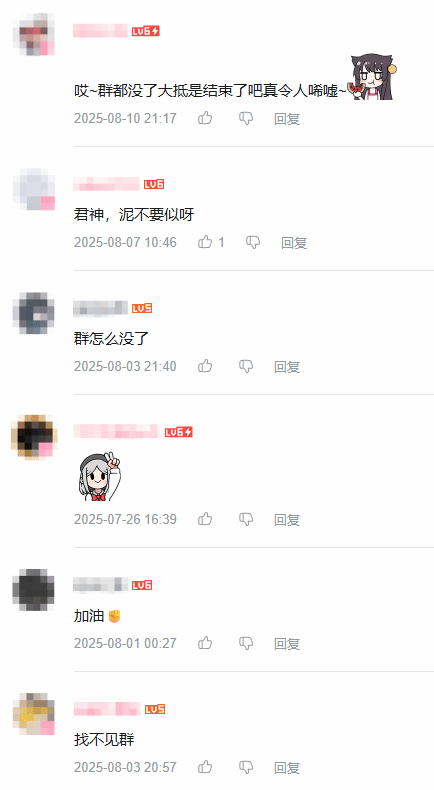Dislike the comment '找不见群'
The image size is (434, 790).
click(245, 767)
